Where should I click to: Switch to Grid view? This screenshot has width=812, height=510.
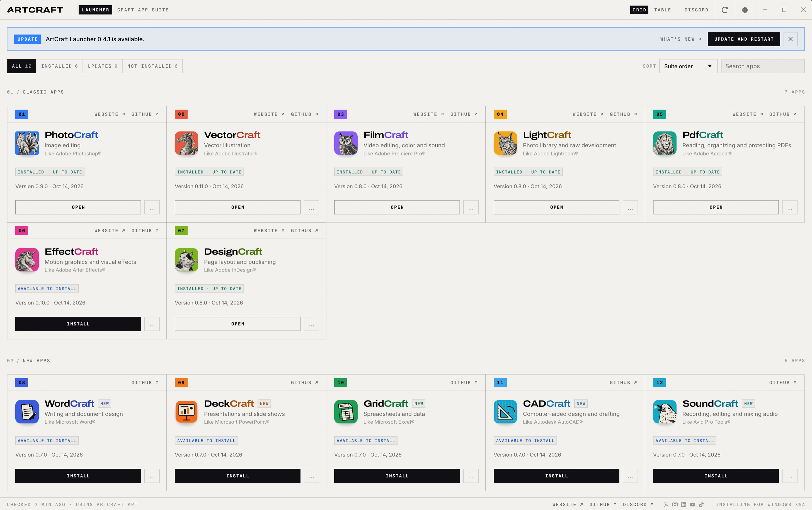point(639,10)
